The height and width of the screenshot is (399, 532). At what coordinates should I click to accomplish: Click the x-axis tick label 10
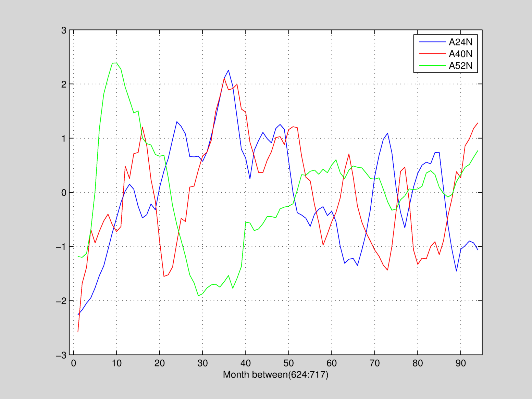click(116, 363)
